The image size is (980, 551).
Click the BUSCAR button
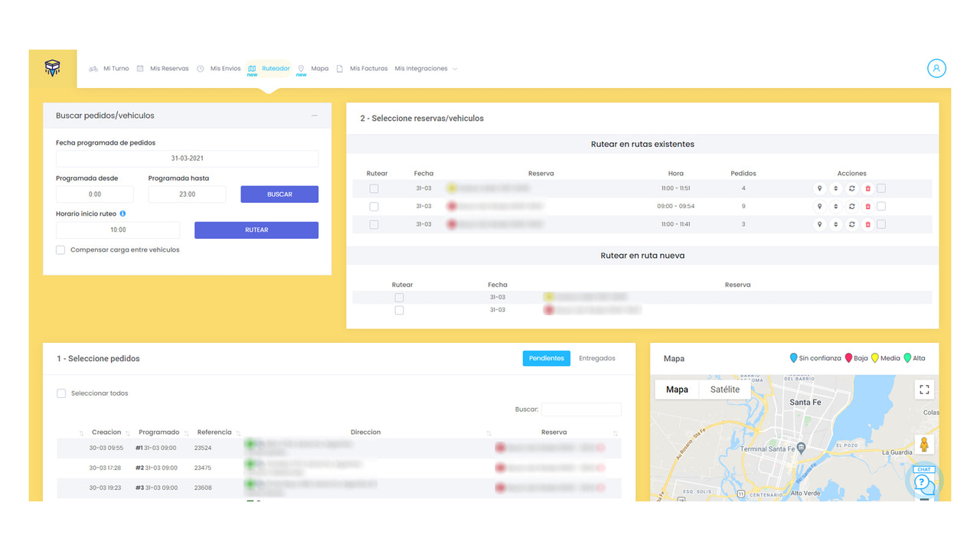click(x=279, y=194)
